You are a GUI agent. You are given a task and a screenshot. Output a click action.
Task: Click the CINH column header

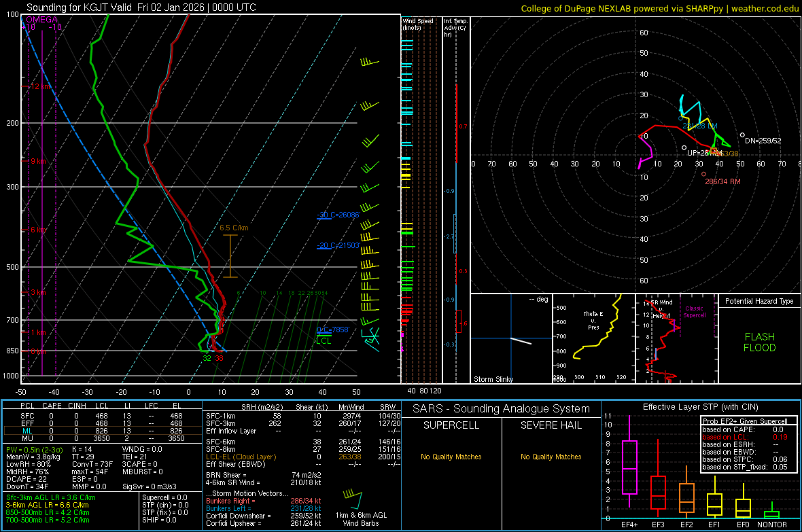tap(77, 406)
